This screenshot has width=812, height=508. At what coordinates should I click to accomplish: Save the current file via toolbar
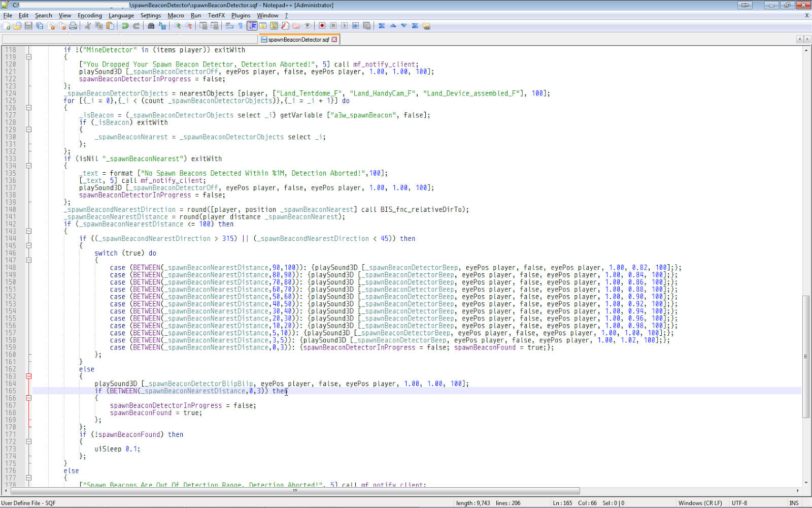(x=28, y=26)
